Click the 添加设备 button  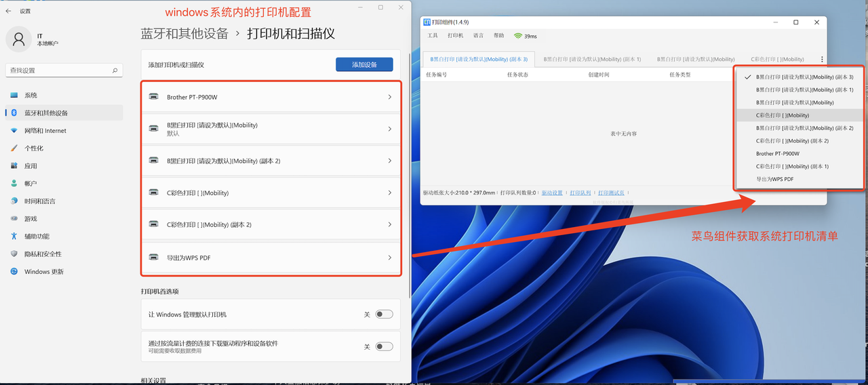364,64
